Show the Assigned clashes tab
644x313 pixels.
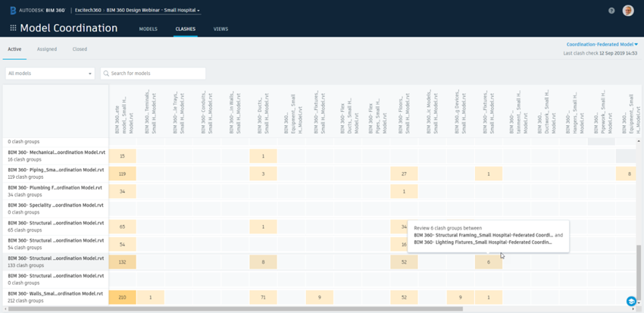47,49
